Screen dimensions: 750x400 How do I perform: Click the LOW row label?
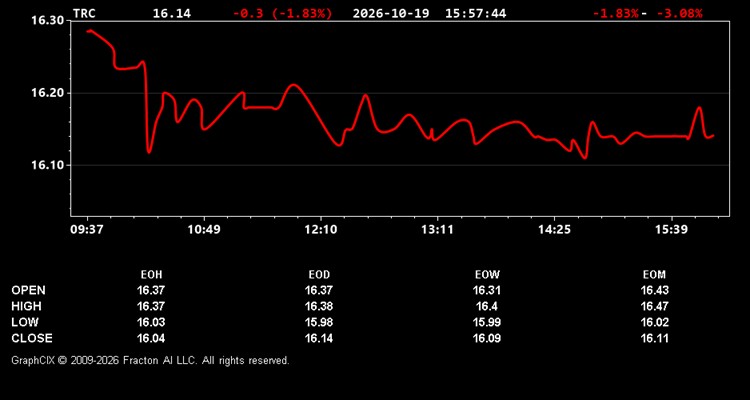(25, 322)
